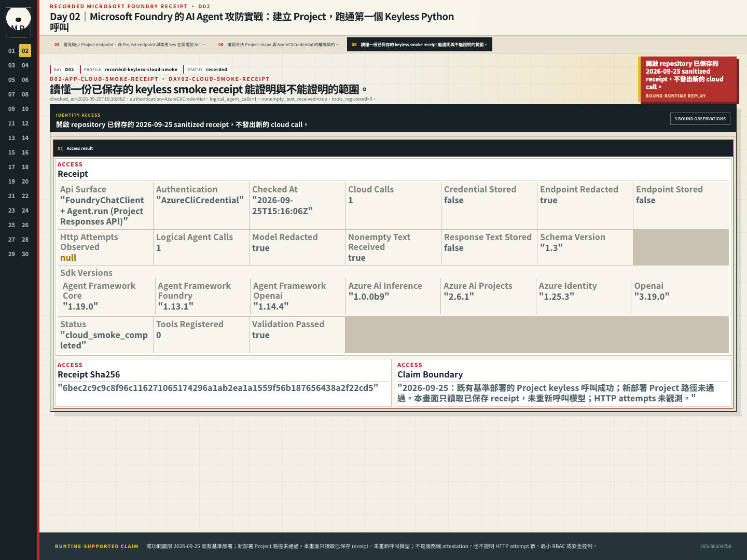Go to day 10 in sidebar
Viewport: 747px width, 560px height.
point(25,109)
